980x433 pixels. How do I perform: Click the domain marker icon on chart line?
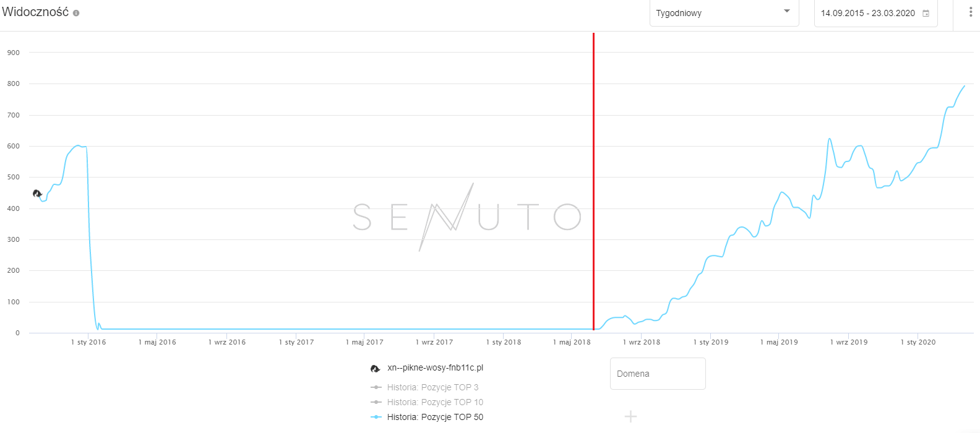pyautogui.click(x=37, y=194)
